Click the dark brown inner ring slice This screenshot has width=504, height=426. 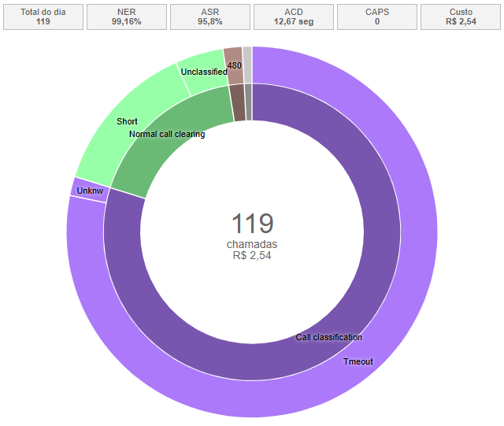click(238, 102)
